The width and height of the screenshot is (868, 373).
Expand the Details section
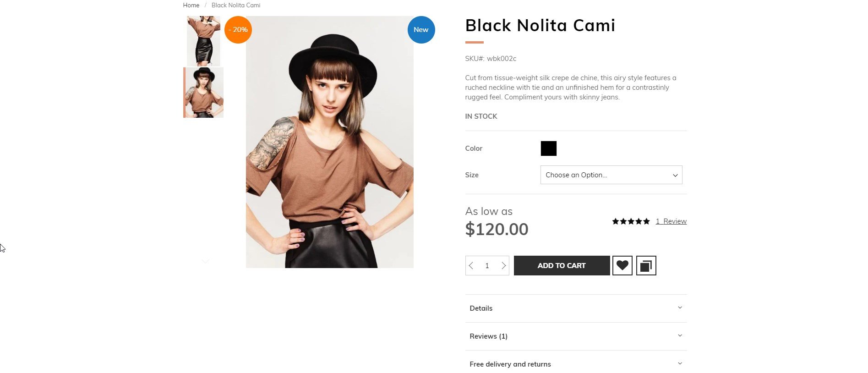coord(576,308)
